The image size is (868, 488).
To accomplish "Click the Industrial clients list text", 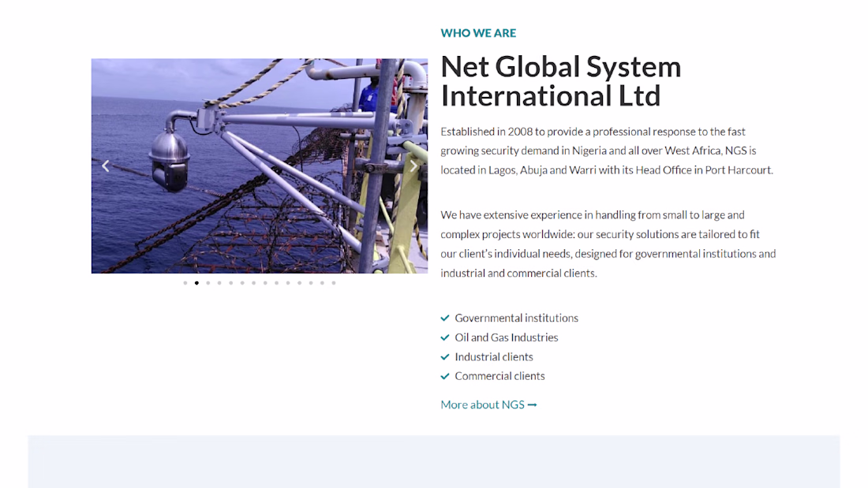I will click(494, 357).
